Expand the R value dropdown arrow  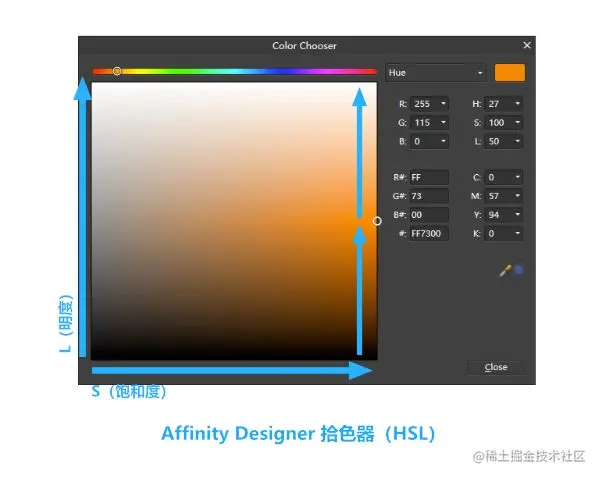point(443,103)
